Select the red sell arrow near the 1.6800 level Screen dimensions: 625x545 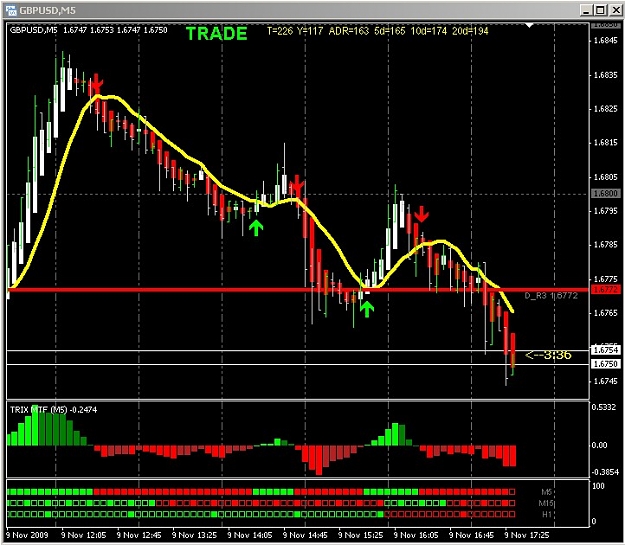click(297, 185)
